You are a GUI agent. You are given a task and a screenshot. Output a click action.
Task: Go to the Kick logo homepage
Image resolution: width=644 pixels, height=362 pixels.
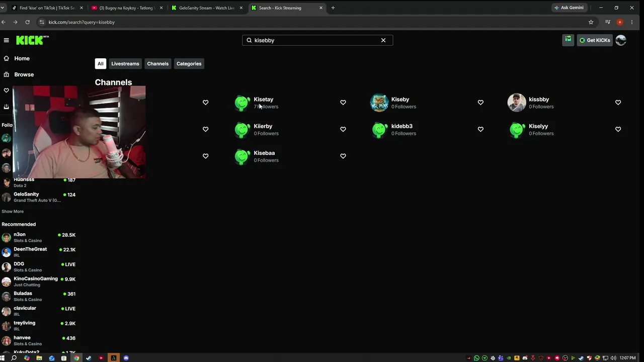32,40
